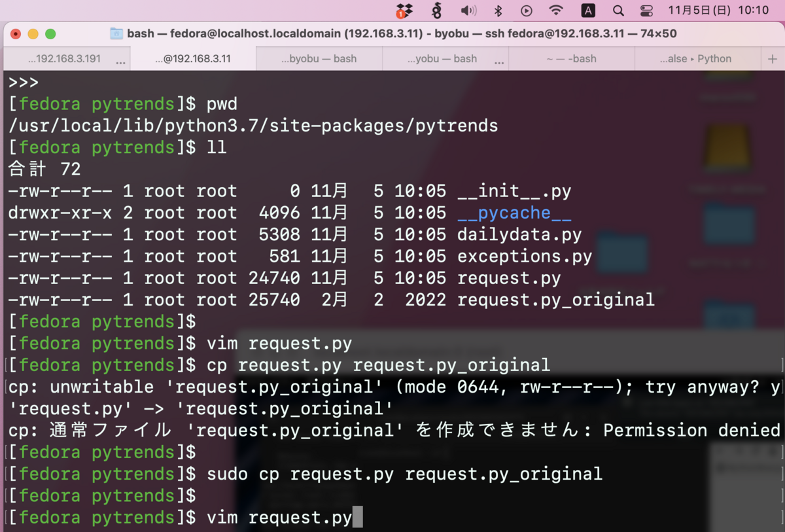Open the Bluetooth menu
Viewport: 785px width, 532px height.
pyautogui.click(x=497, y=10)
